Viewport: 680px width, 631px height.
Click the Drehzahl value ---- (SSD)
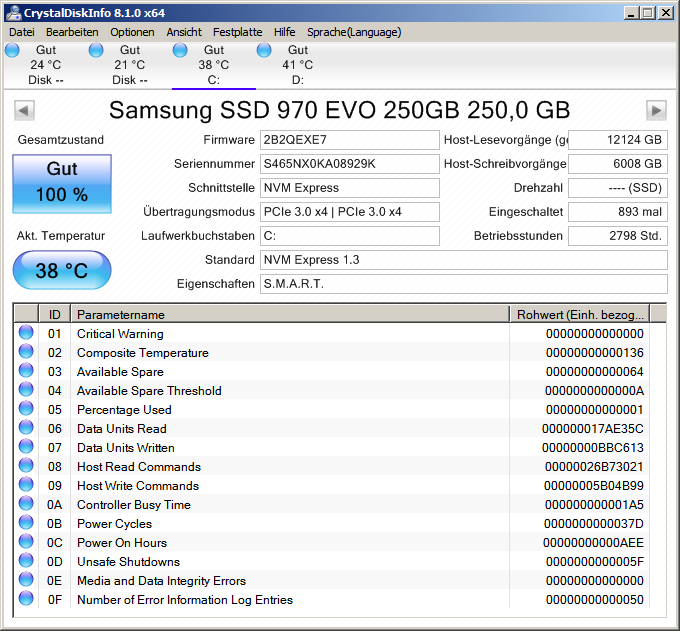pyautogui.click(x=618, y=188)
